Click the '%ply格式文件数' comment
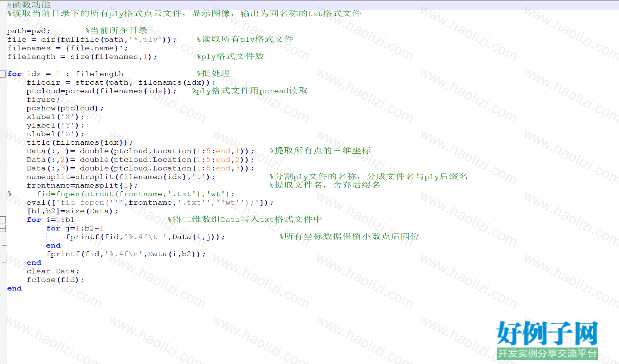 coord(230,56)
